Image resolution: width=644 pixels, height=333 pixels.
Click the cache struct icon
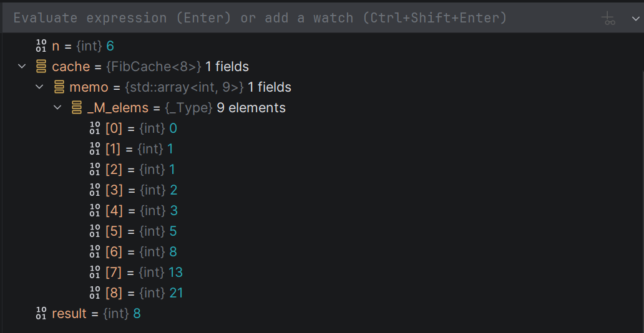tap(41, 67)
